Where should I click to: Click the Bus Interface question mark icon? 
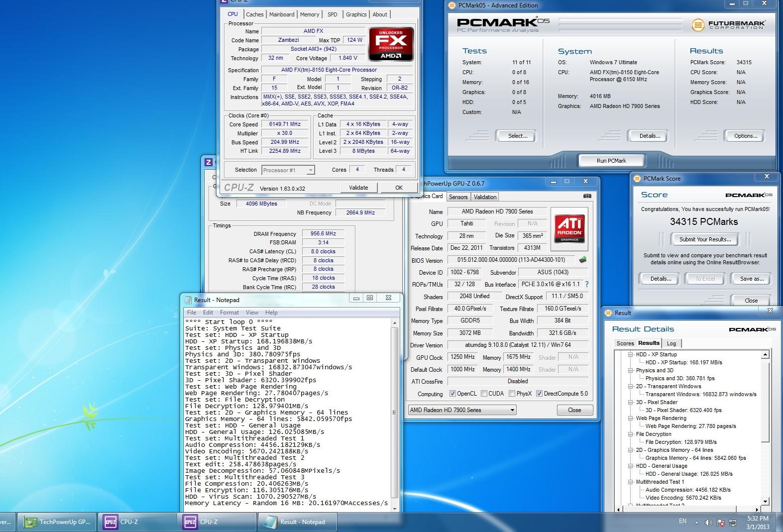pos(587,284)
